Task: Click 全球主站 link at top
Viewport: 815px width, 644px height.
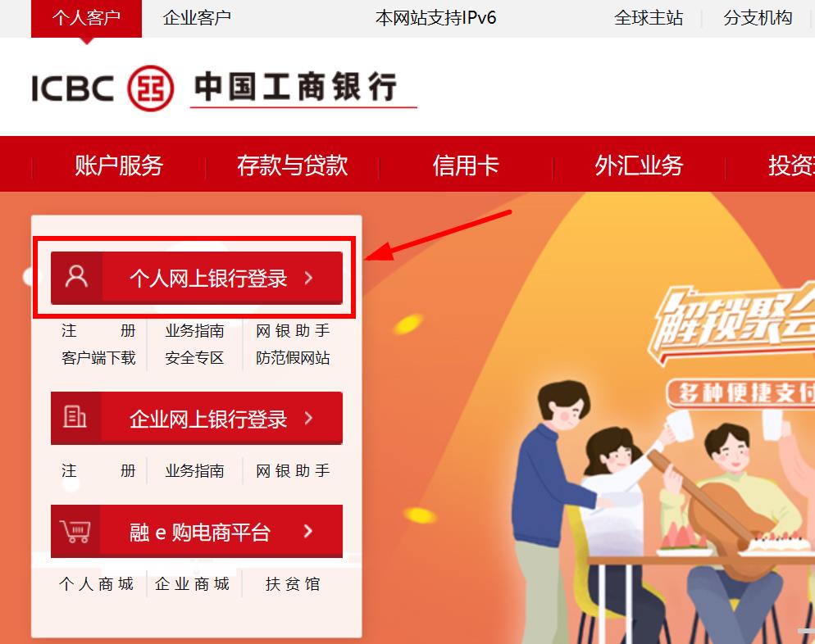Action: 649,18
